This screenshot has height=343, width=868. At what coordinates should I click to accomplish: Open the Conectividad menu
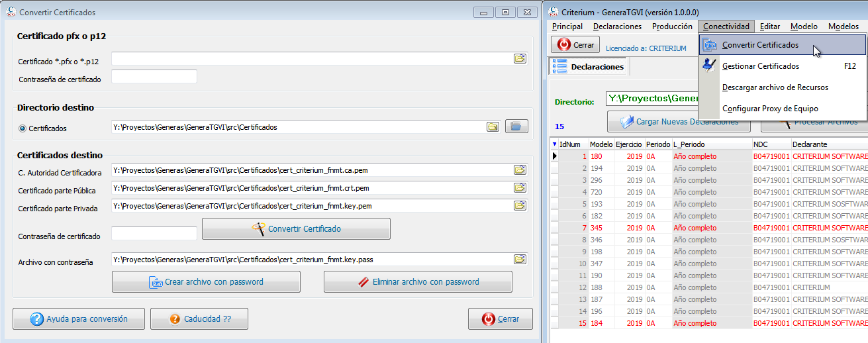726,26
